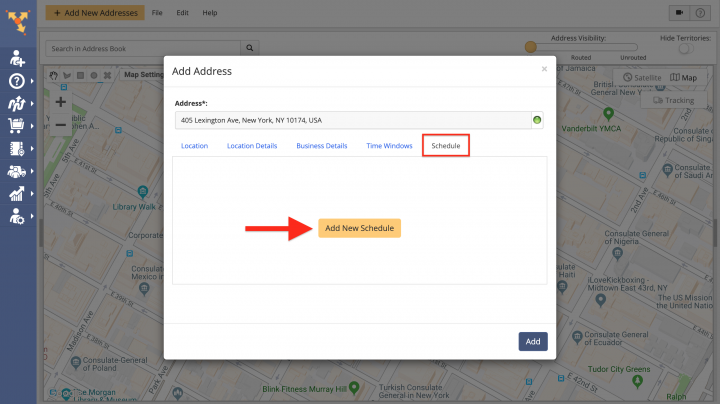The height and width of the screenshot is (404, 720).
Task: Zoom in the map with plus
Action: click(61, 102)
